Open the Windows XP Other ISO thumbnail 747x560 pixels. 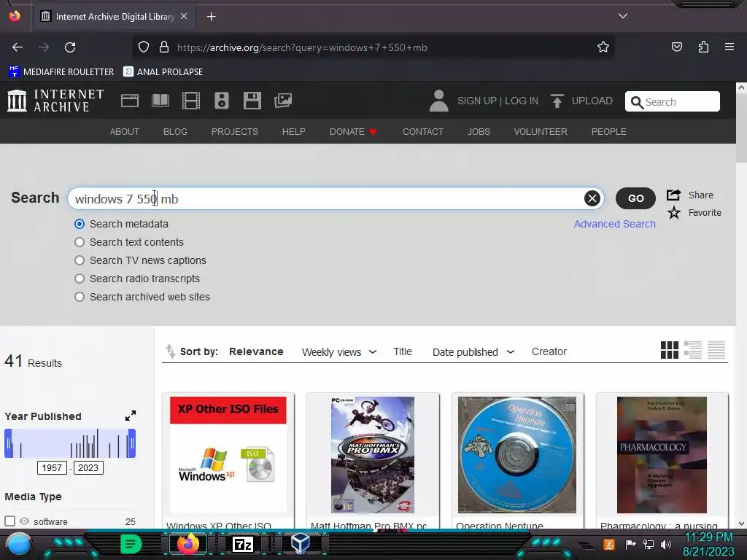click(x=228, y=455)
